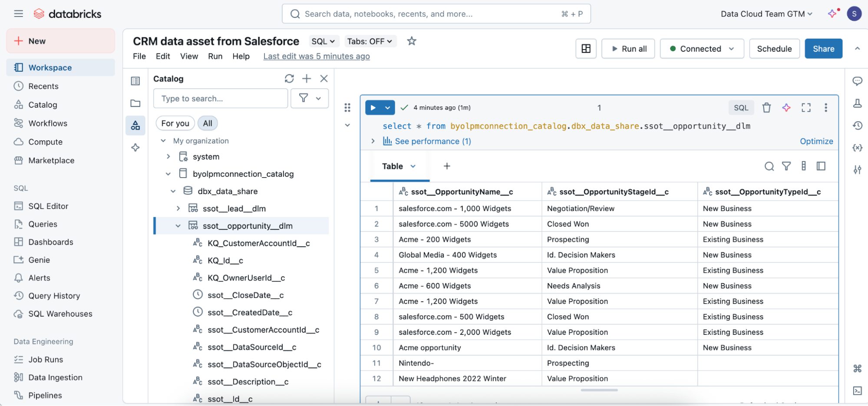The image size is (868, 406).
Task: Open the Run menu
Action: point(215,56)
